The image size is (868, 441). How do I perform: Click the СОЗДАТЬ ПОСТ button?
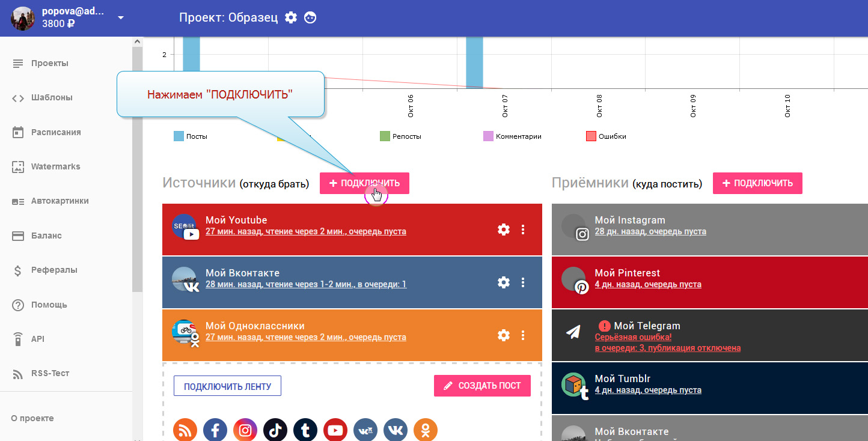[x=482, y=386]
